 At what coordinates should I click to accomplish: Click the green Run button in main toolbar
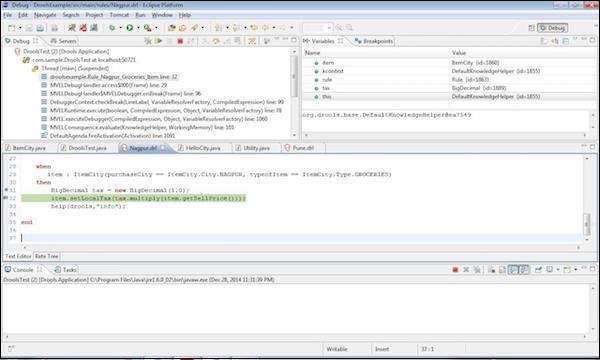[x=130, y=28]
